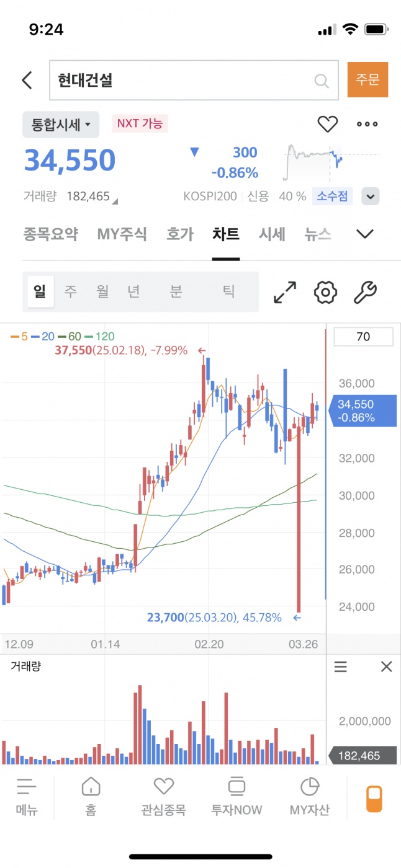Open the three-dot more options menu

[x=367, y=124]
